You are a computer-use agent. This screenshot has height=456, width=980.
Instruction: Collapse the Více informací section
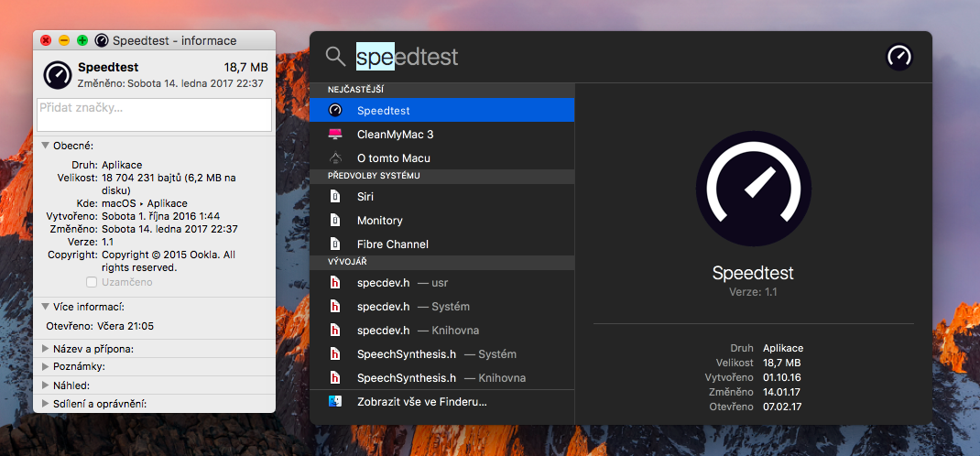point(46,307)
